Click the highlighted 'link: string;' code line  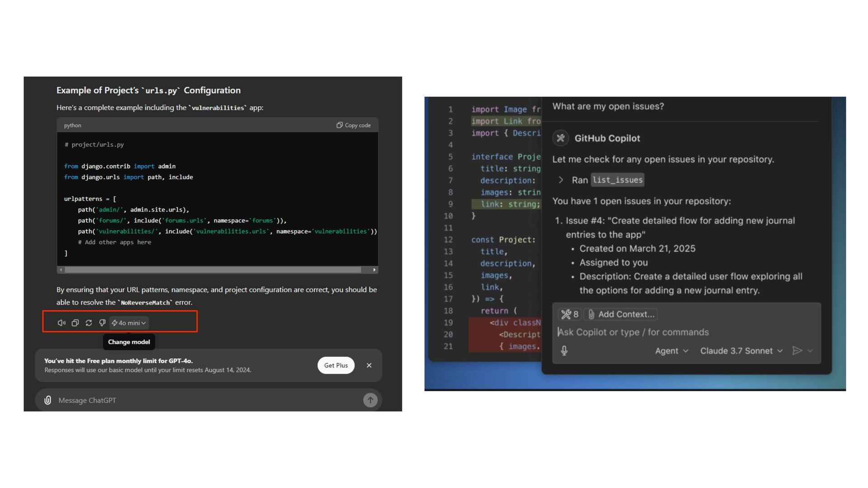506,204
